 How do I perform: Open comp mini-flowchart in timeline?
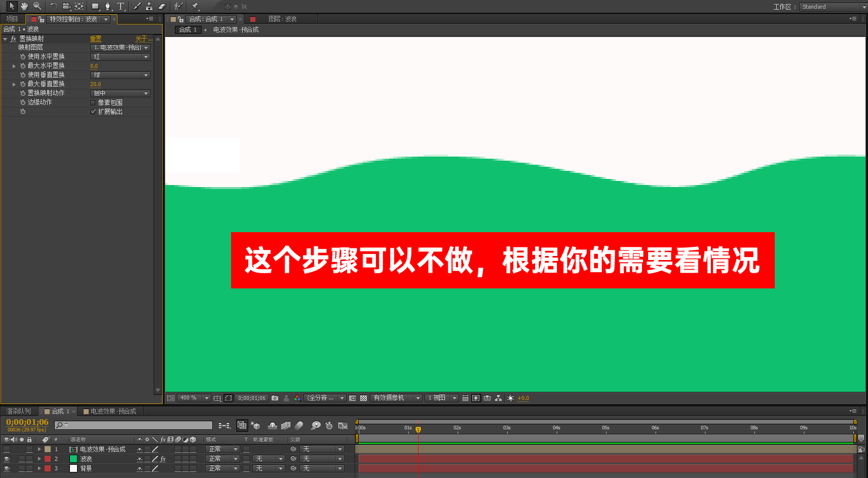coord(224,426)
